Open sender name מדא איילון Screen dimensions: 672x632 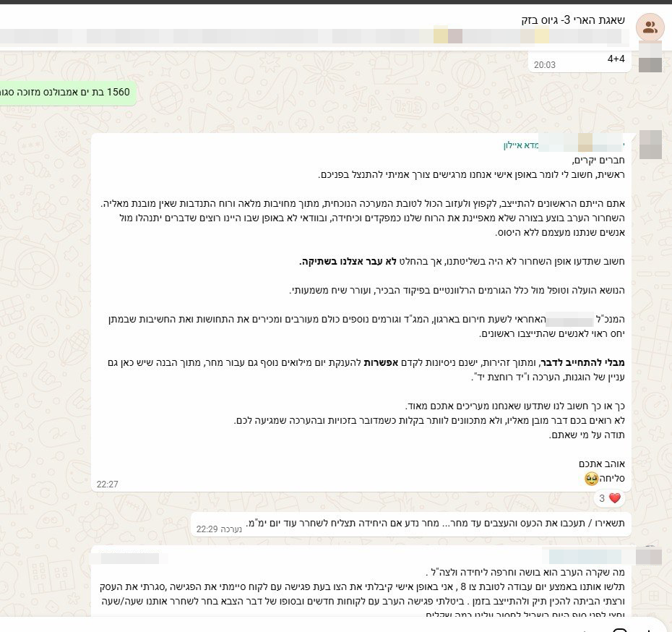point(521,145)
